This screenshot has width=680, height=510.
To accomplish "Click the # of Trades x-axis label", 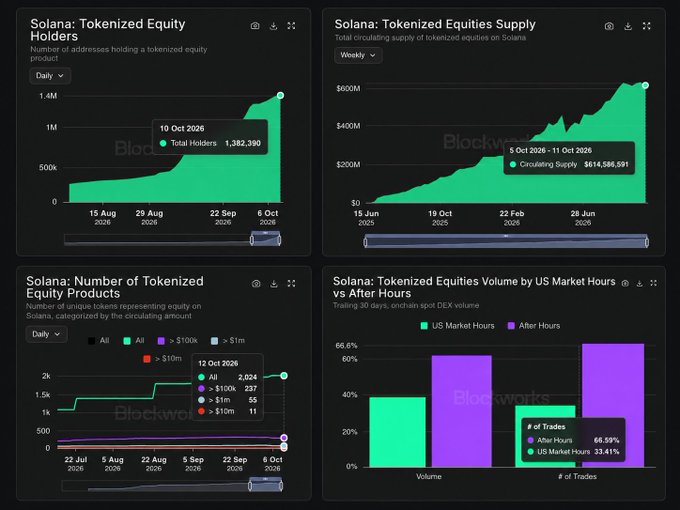I will coord(577,476).
